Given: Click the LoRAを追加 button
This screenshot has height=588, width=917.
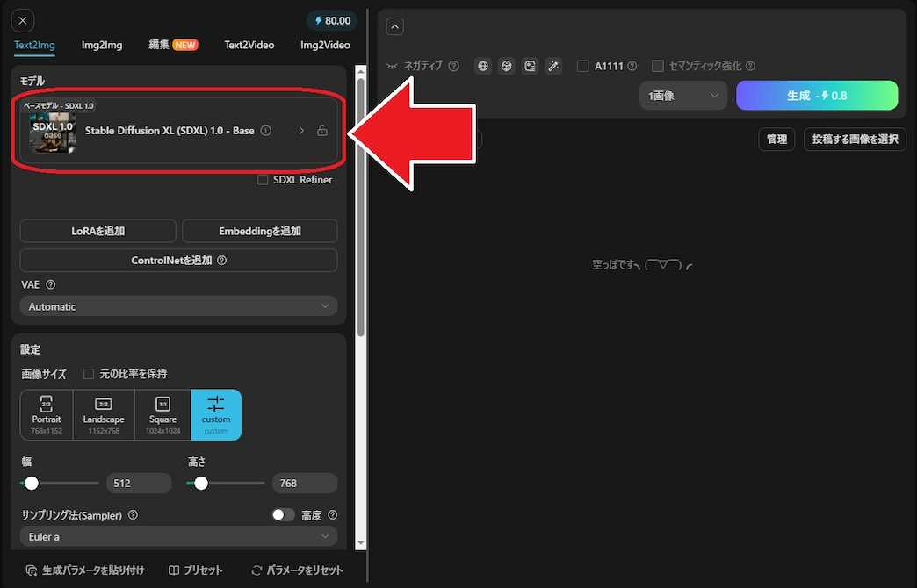Looking at the screenshot, I should point(97,231).
